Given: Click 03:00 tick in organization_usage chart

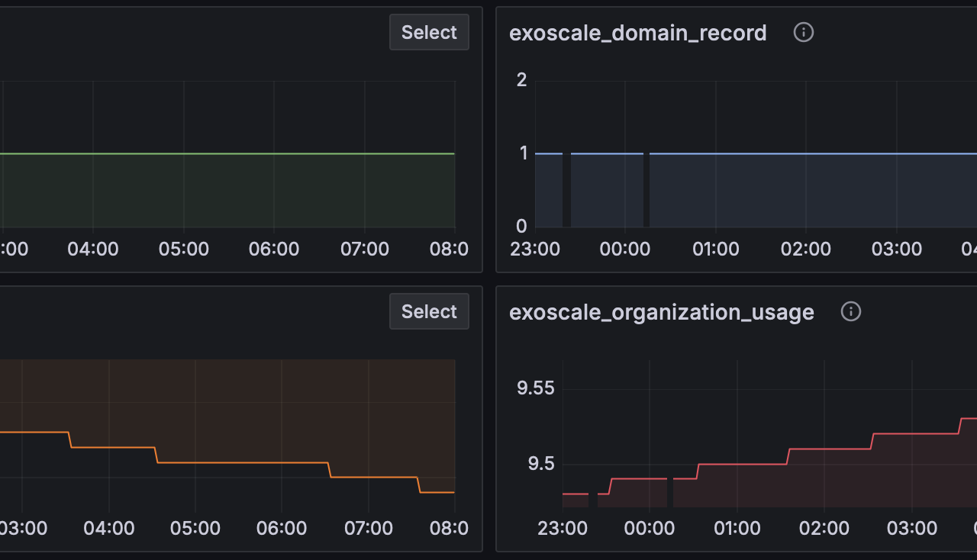Looking at the screenshot, I should point(912,528).
